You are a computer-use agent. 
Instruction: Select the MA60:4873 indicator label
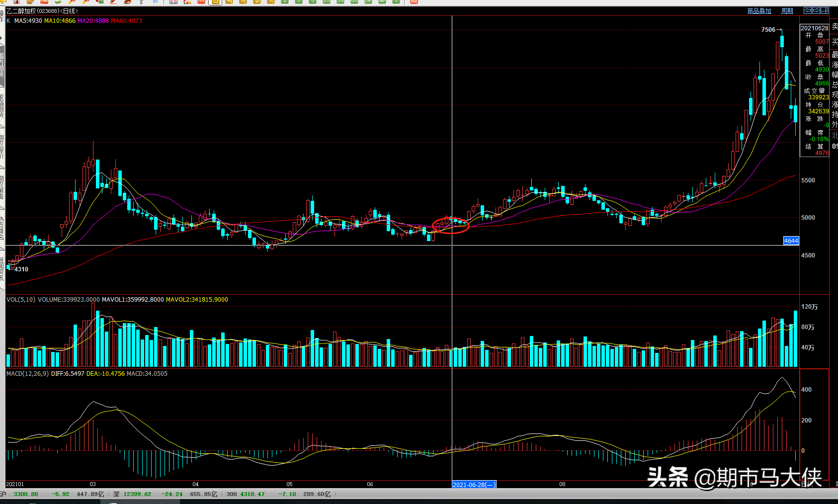pos(127,21)
